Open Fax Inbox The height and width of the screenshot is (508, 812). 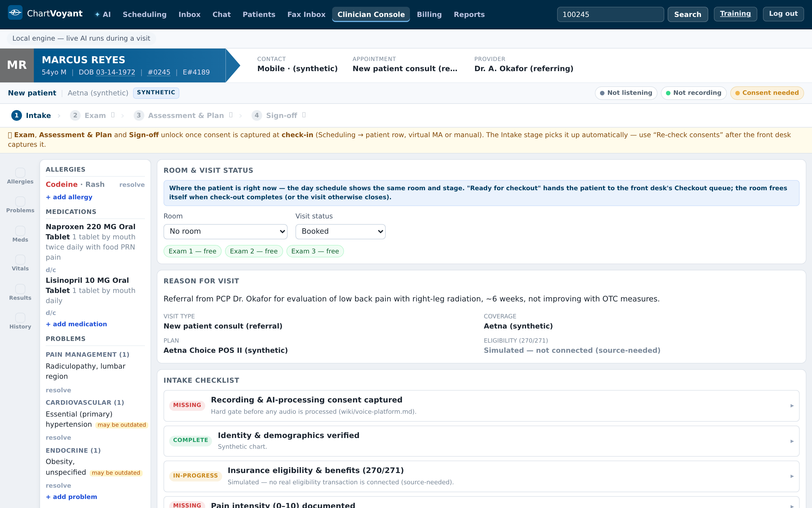pos(306,14)
